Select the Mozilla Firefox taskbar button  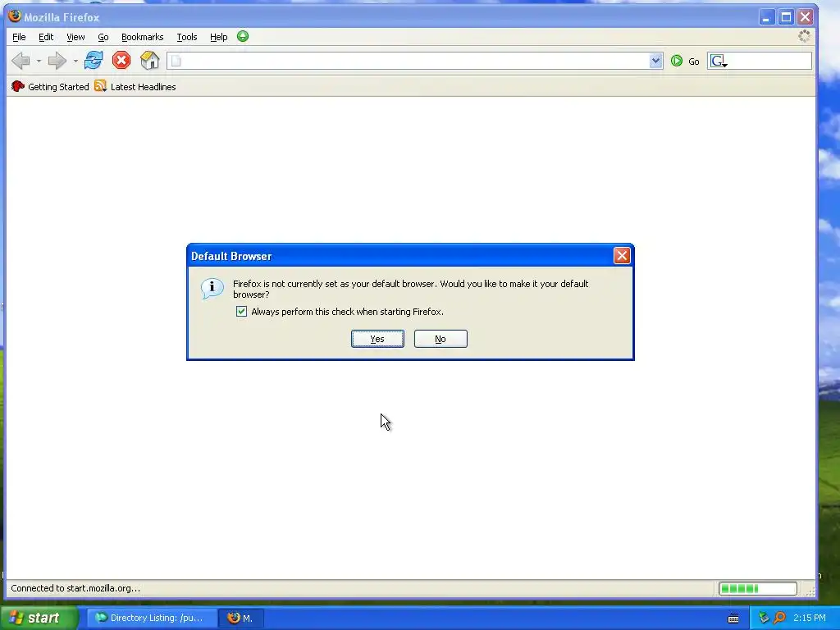coord(241,618)
